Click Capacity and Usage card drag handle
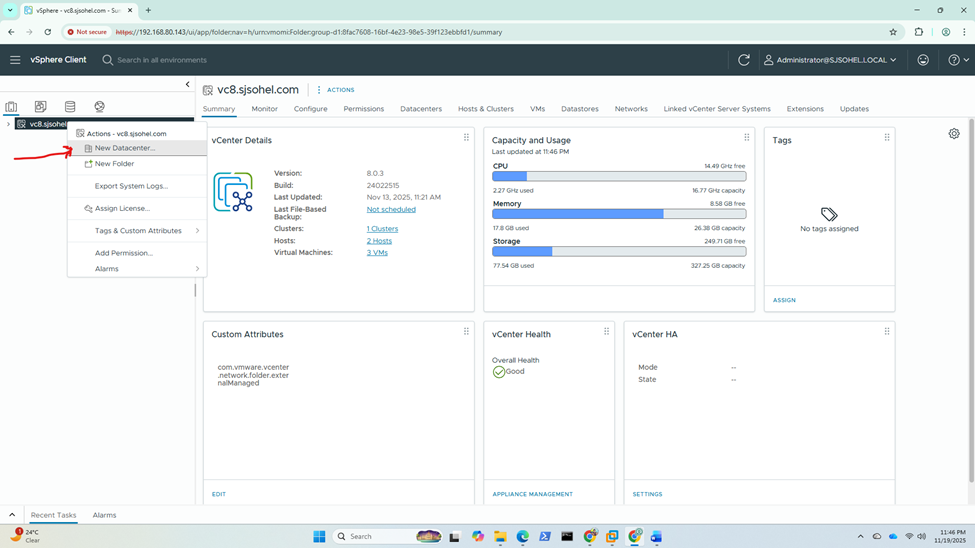The height and width of the screenshot is (548, 975). (746, 137)
